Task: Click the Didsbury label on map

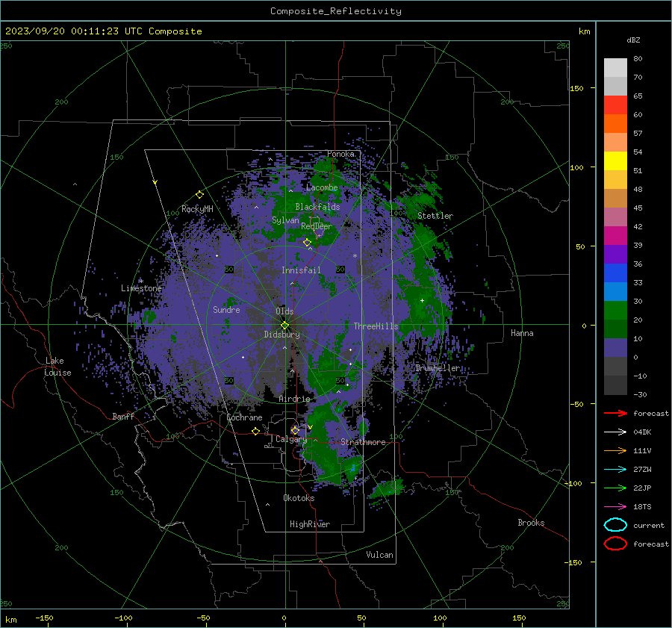Action: (x=281, y=335)
